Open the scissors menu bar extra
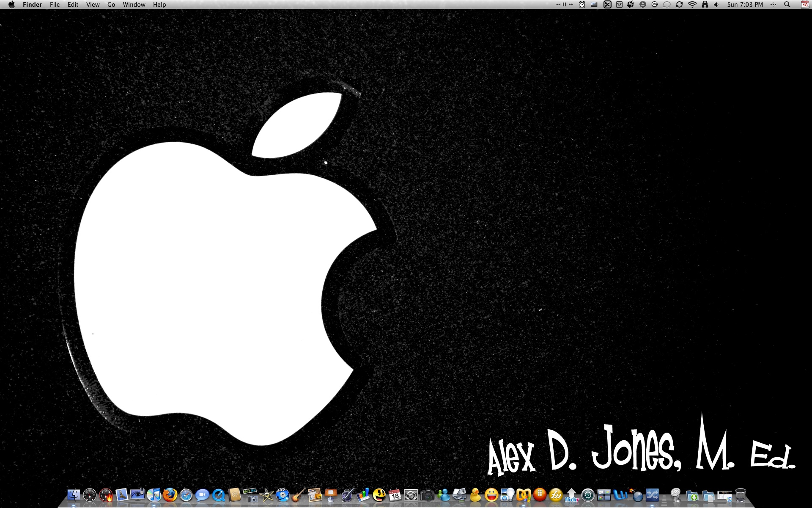812x508 pixels. (x=607, y=5)
